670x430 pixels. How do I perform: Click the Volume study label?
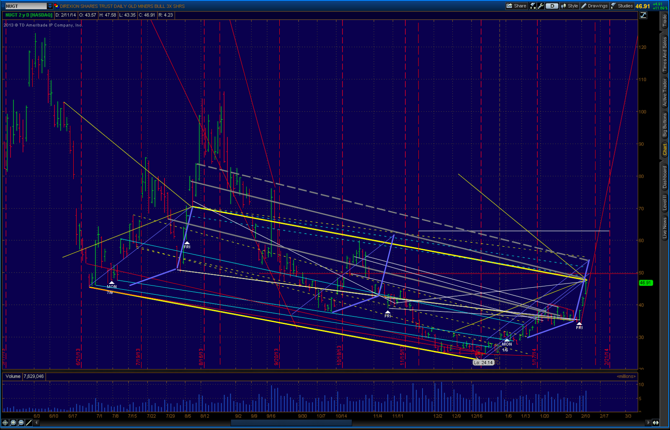[12, 377]
